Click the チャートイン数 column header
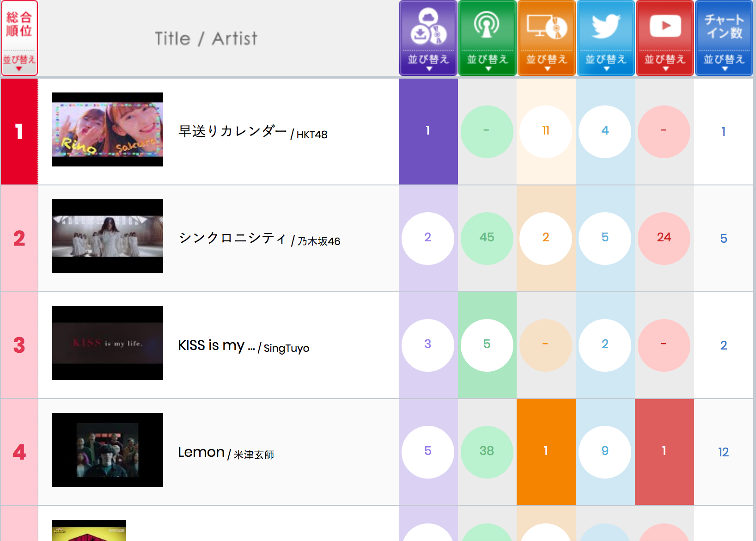Viewport: 756px width, 541px height. tap(724, 27)
